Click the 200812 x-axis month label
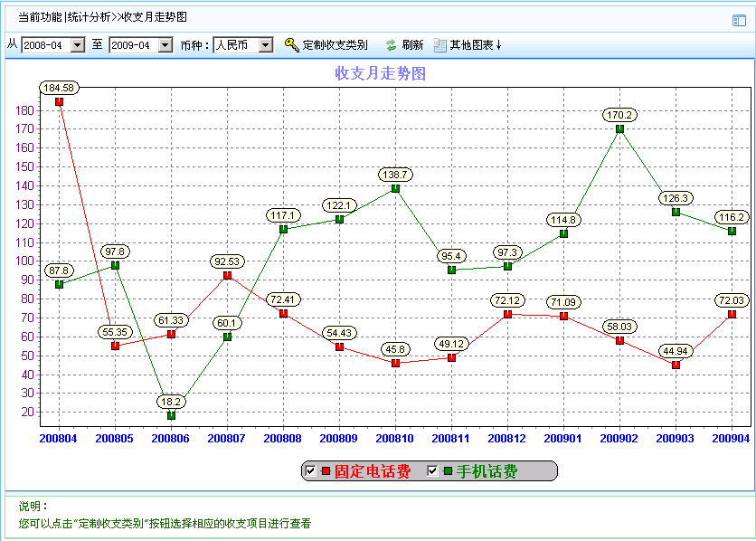Image resolution: width=756 pixels, height=541 pixels. pos(507,438)
